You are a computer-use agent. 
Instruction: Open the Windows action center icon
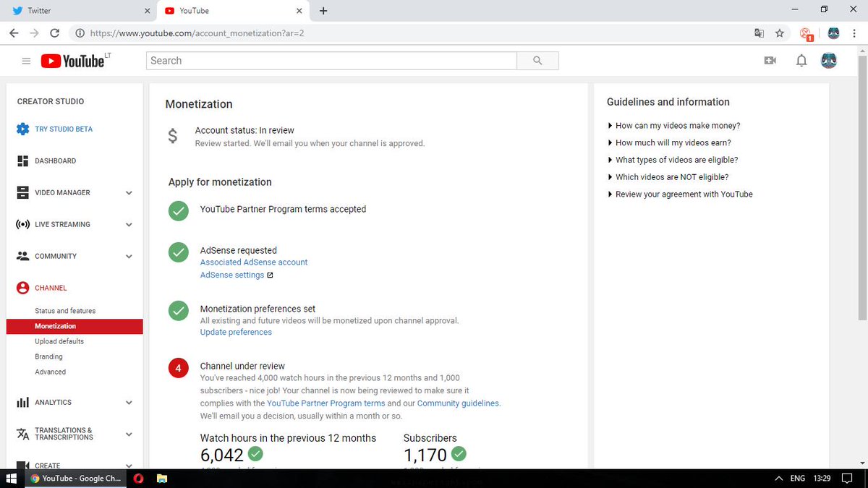coord(848,478)
